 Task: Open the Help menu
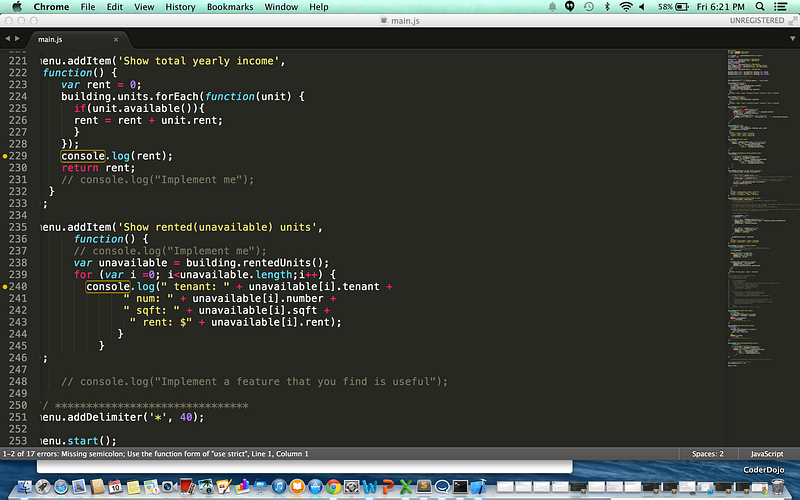tap(319, 7)
